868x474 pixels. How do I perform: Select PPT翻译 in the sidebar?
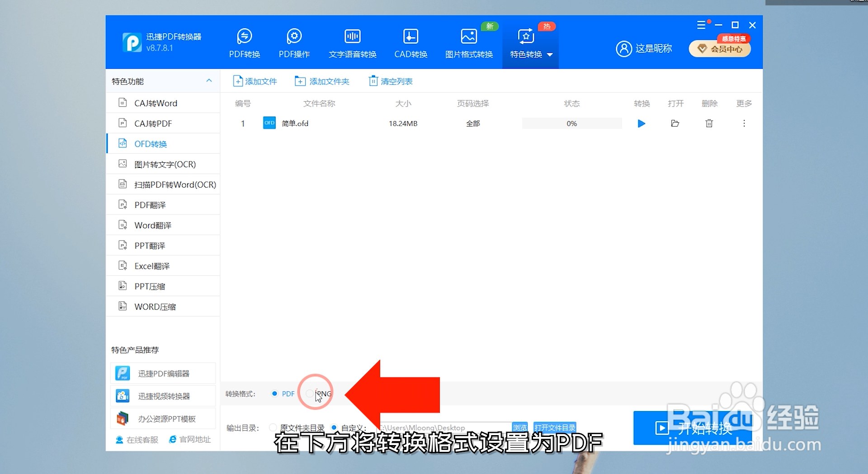(163, 246)
